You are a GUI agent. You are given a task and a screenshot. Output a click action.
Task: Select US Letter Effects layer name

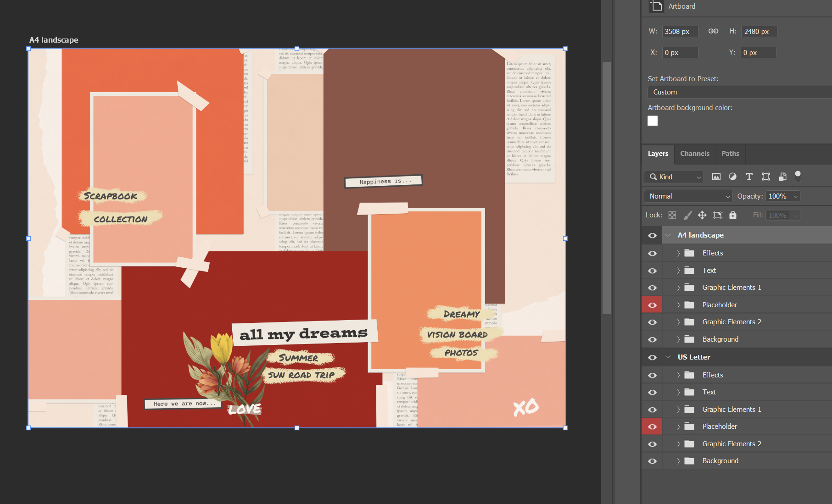tap(712, 375)
